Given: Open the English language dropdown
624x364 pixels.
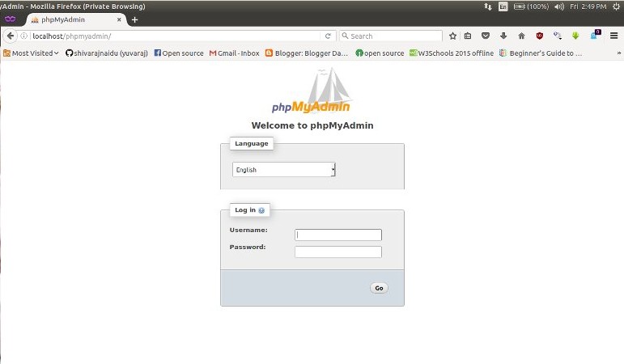Looking at the screenshot, I should coord(284,170).
